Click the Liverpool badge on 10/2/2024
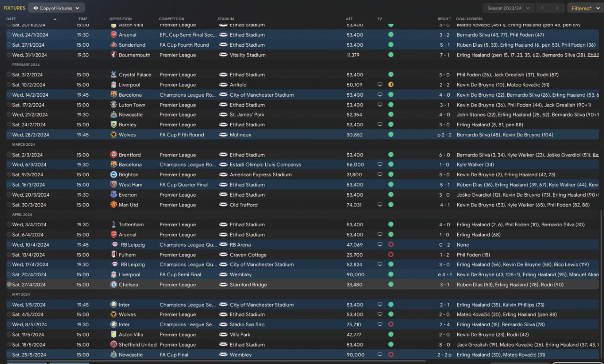This screenshot has width=604, height=364. click(x=113, y=85)
